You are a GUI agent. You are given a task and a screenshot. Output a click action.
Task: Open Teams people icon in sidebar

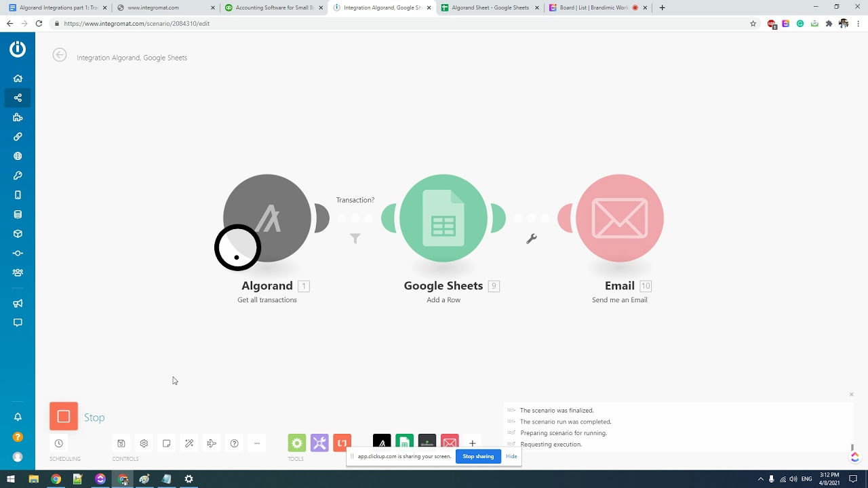(x=18, y=272)
